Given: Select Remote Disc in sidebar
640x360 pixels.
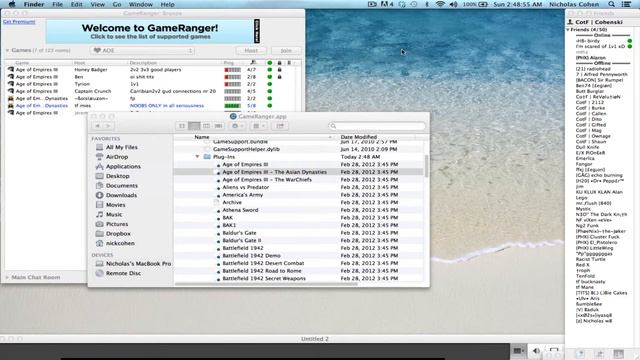Looking at the screenshot, I should point(123,273).
